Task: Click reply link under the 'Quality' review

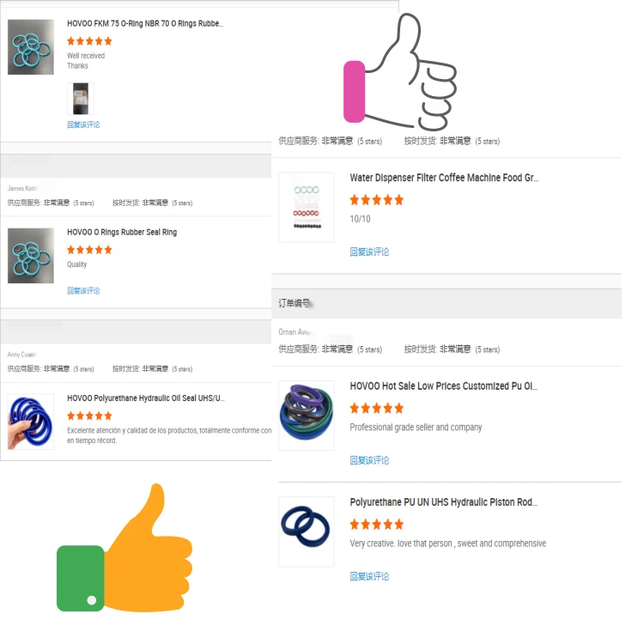Action: point(83,291)
